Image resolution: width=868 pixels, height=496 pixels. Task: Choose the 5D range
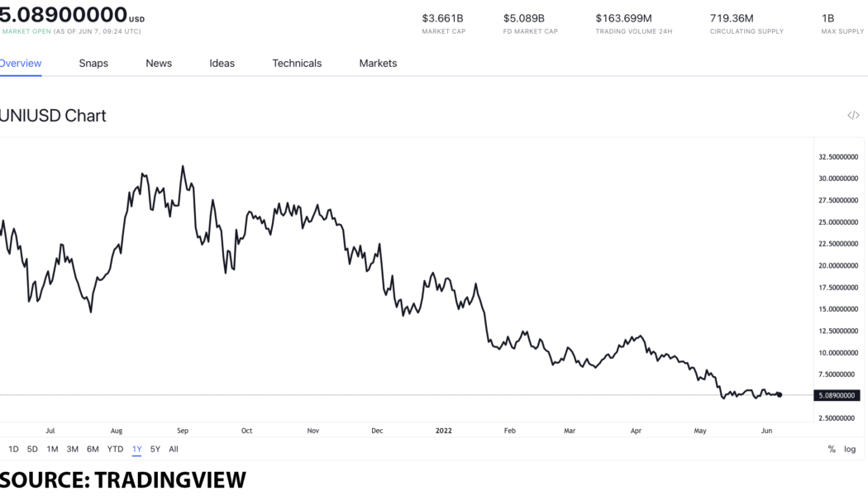pos(31,449)
